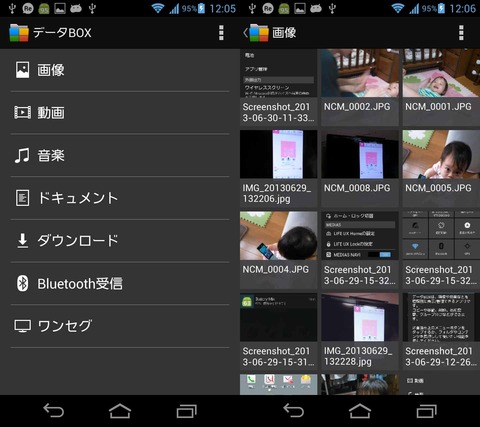This screenshot has height=427, width=480.
Task: Open Screenshot_2013-06-29-15-31 thumbnail
Action: [279, 317]
